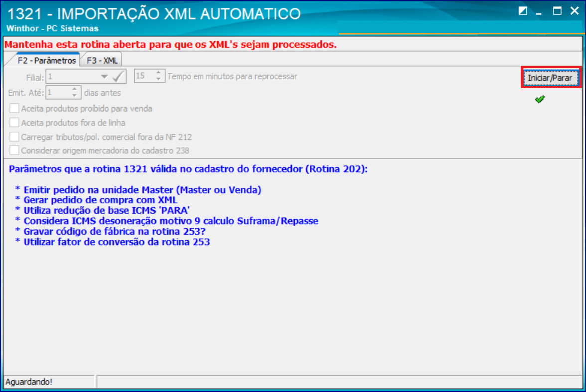Click the Iniciar/Parar button
Viewport: 586px width, 392px height.
pyautogui.click(x=550, y=78)
